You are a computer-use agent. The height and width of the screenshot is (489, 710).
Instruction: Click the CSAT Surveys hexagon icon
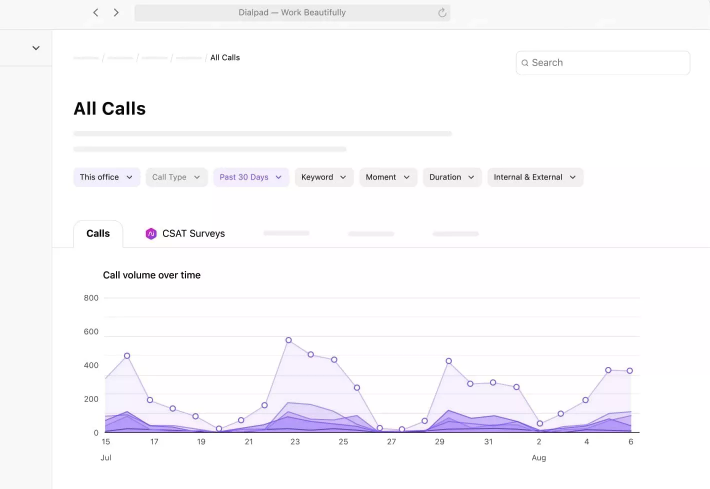[151, 234]
